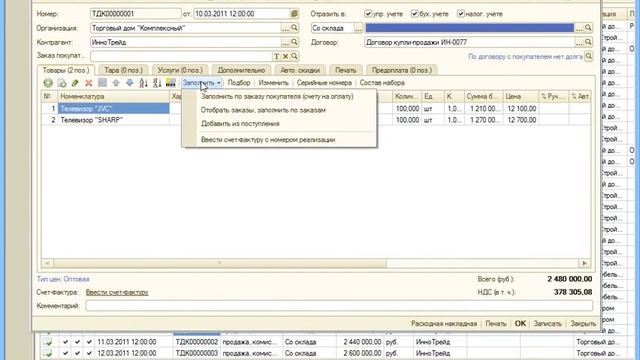This screenshot has width=640, height=360.
Task: Choose Ввести счет-фактуру с номером реализации
Action: point(268,140)
